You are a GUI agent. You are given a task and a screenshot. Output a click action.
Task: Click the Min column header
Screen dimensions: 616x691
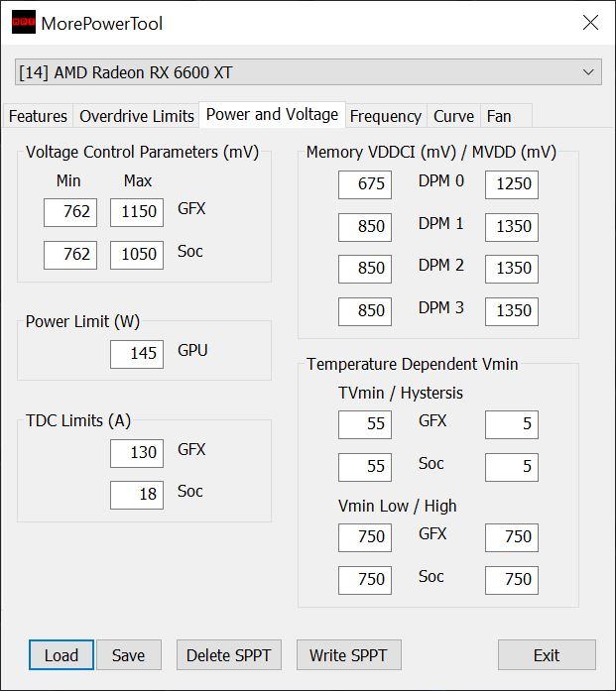tap(68, 180)
